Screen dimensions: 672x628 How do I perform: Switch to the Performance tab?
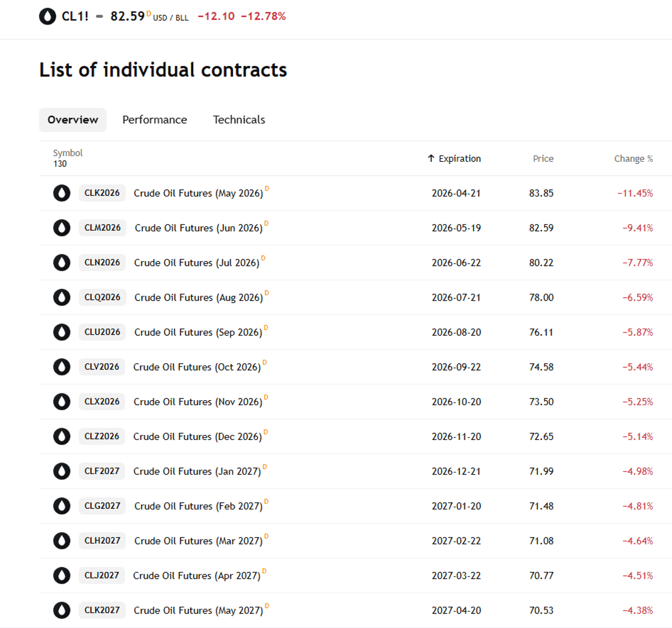tap(155, 120)
